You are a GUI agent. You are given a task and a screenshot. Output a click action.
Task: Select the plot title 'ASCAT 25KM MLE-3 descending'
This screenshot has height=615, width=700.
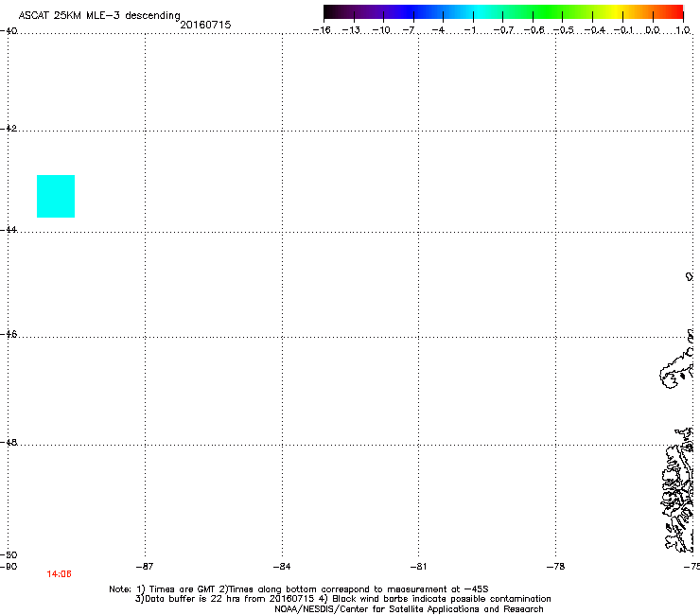tap(99, 15)
